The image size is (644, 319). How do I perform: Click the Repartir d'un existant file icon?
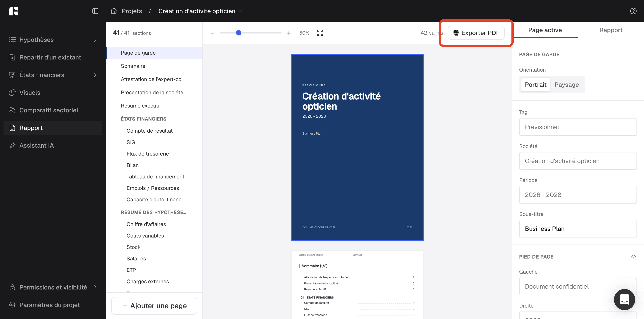point(12,57)
